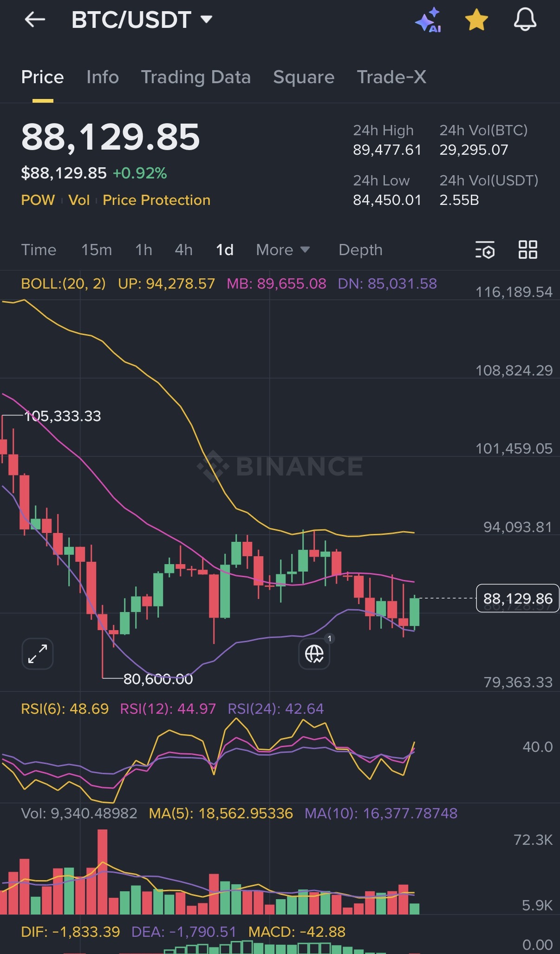Tap the 105,333.33 high marker label

[63, 416]
